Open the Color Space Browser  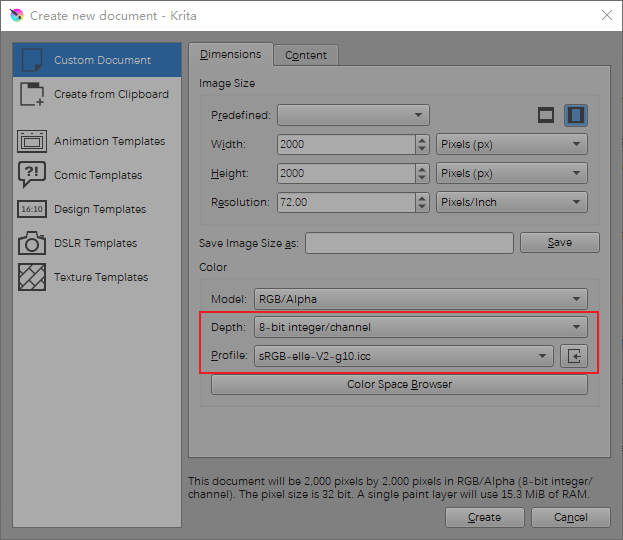pyautogui.click(x=399, y=384)
